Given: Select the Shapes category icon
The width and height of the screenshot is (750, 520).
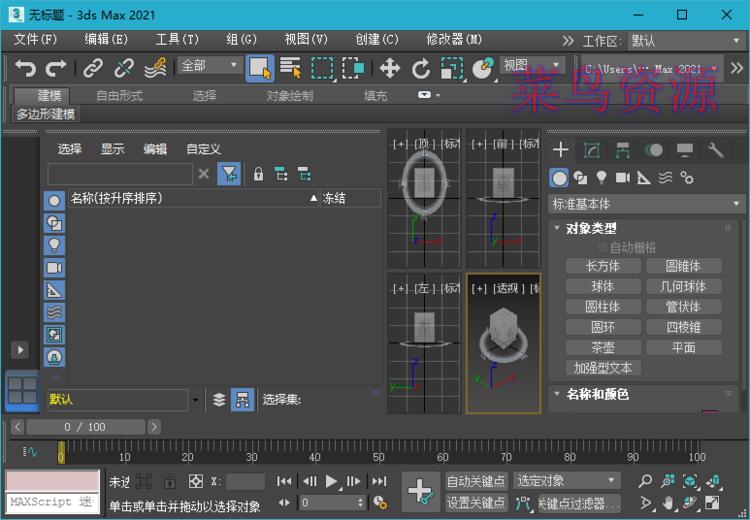Looking at the screenshot, I should pos(580,178).
